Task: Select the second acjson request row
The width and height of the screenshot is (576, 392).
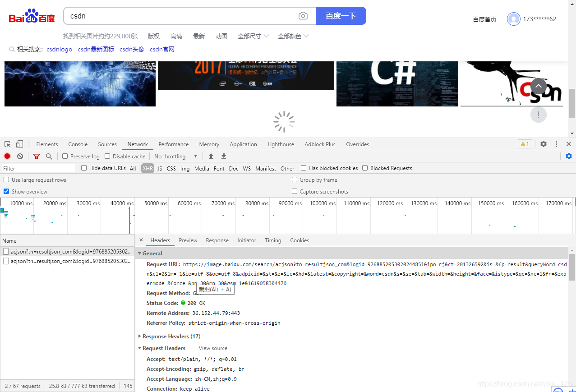Action: [x=68, y=261]
